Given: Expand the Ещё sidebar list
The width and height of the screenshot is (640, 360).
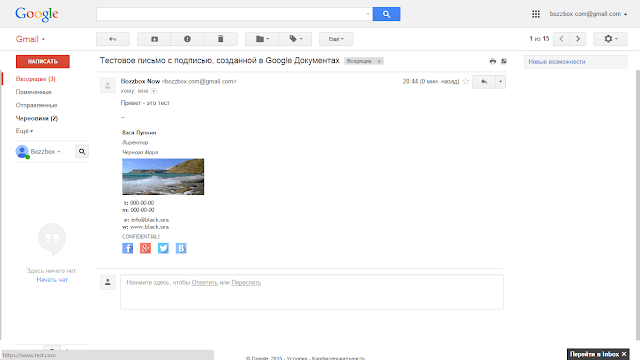Looking at the screenshot, I should pyautogui.click(x=24, y=131).
